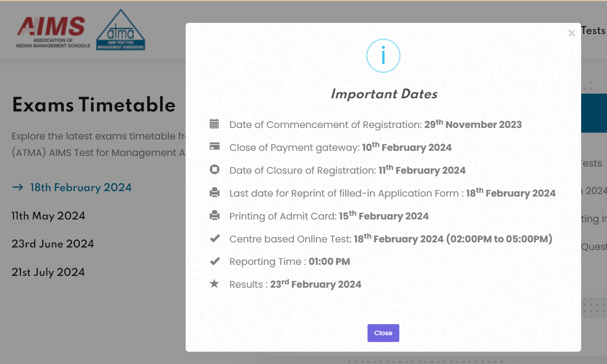Click the Important Dates heading
The image size is (607, 364).
[384, 94]
